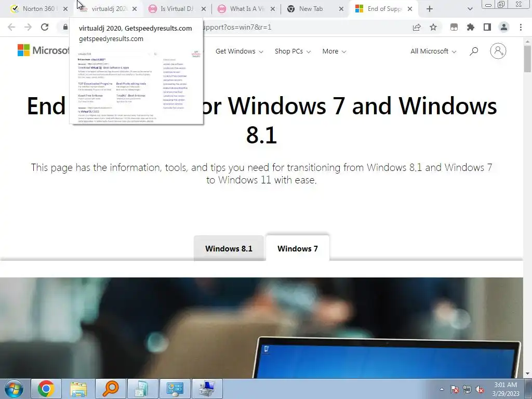
Task: Reload the current page
Action: [45, 27]
